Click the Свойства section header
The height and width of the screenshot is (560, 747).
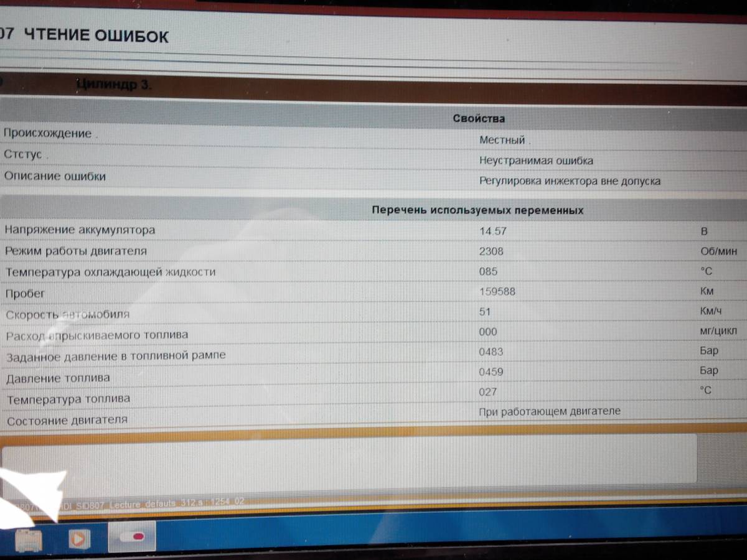(478, 118)
